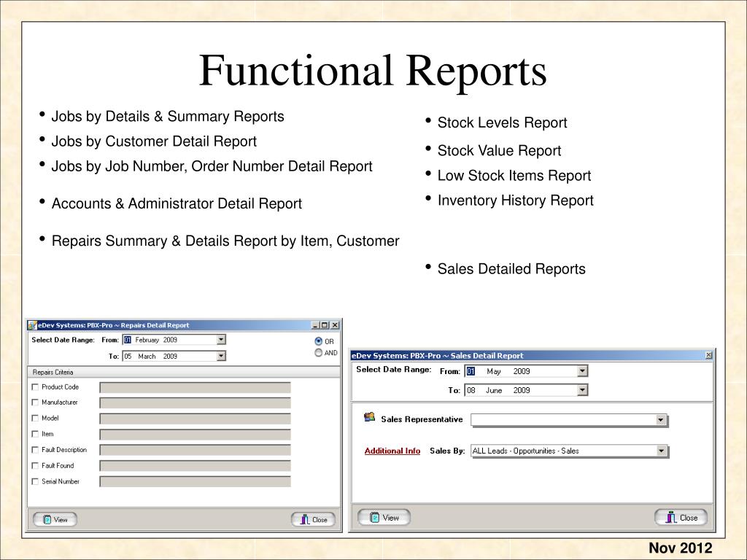This screenshot has width=747, height=560.
Task: Click 'Low Stock Items Report' bullet text
Action: click(x=514, y=175)
